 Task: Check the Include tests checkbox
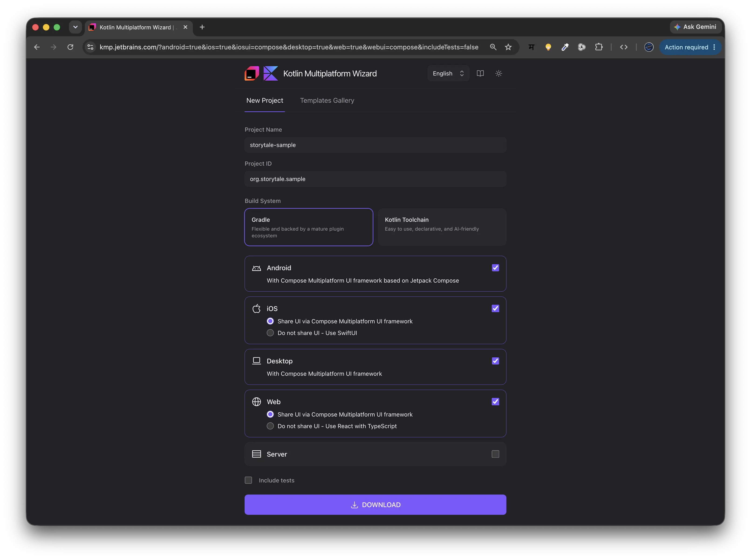248,480
